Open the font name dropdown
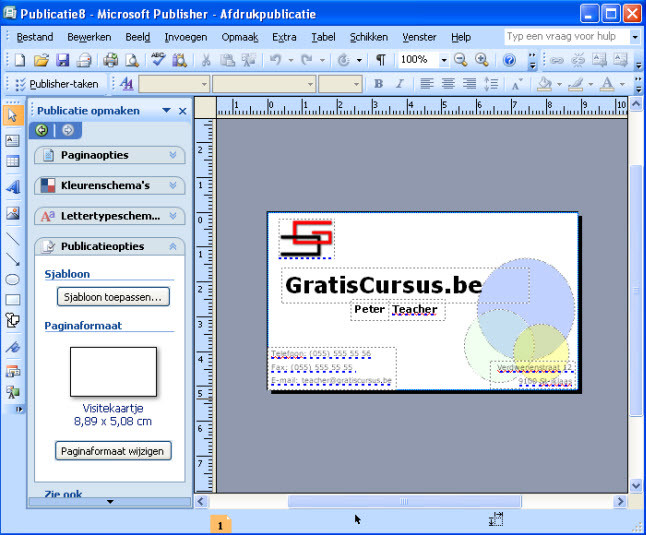 click(310, 84)
